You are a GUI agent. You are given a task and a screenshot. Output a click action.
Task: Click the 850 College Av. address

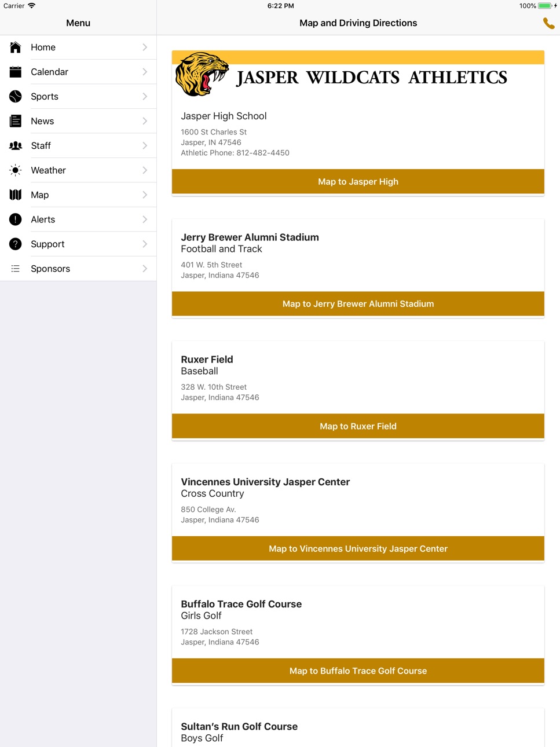pyautogui.click(x=208, y=510)
